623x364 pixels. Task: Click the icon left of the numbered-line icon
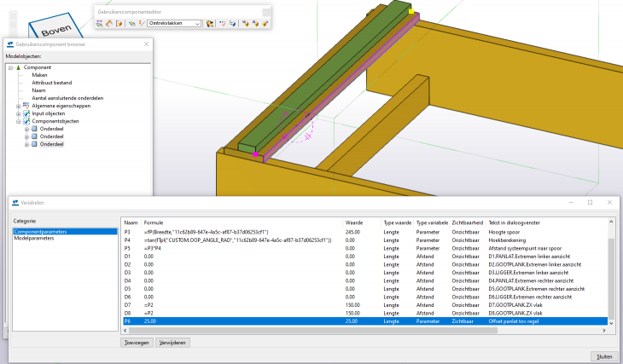pos(131,24)
